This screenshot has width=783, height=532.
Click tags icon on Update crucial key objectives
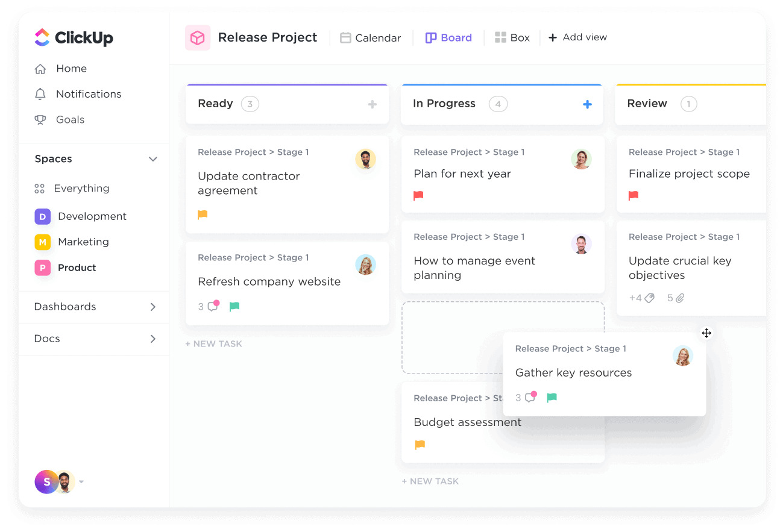pyautogui.click(x=649, y=298)
